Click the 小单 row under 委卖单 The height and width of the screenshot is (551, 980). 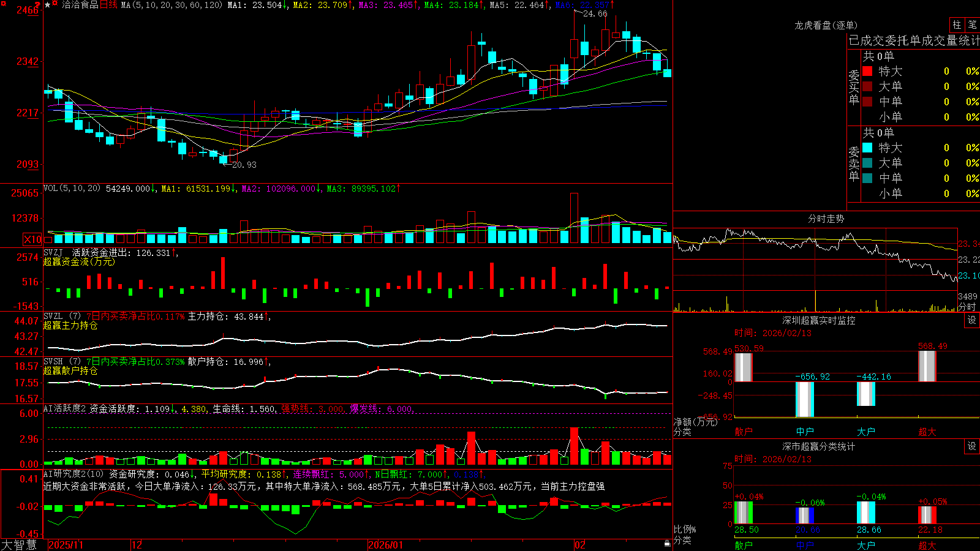pos(921,193)
